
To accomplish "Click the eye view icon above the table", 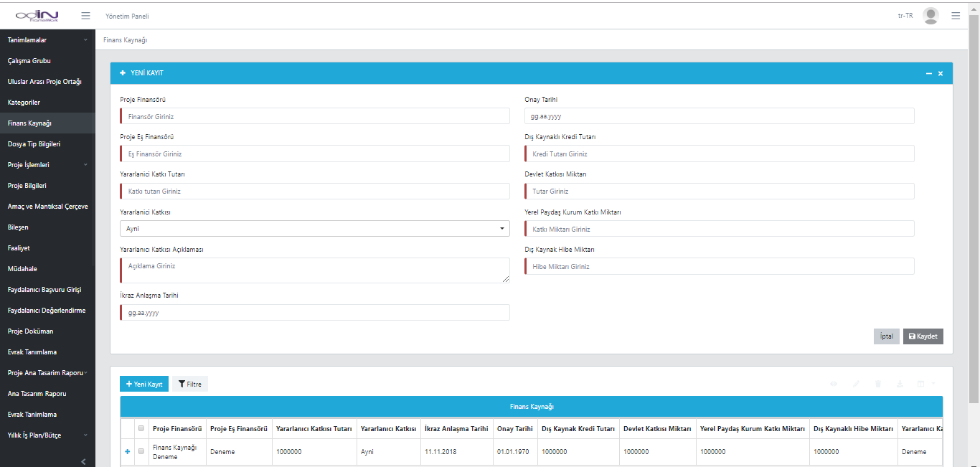I will pyautogui.click(x=834, y=384).
